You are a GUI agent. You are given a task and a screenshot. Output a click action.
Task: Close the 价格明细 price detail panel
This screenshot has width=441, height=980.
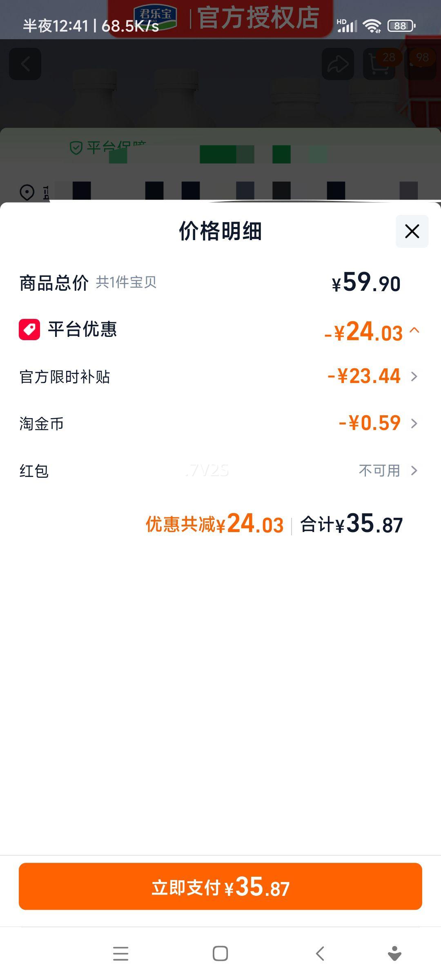412,231
